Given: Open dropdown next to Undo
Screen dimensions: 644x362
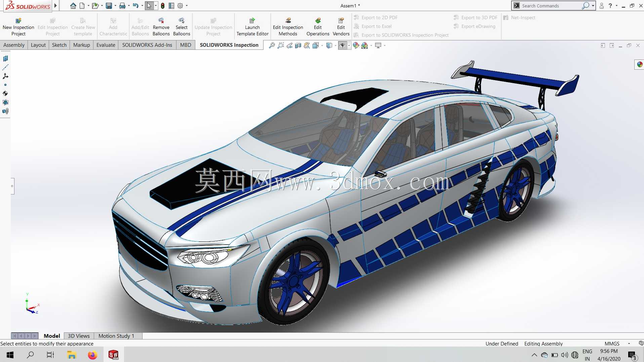Looking at the screenshot, I should click(142, 6).
